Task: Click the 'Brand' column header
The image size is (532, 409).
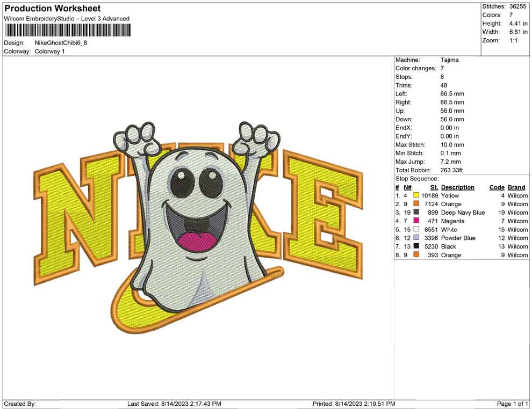Action: (x=516, y=187)
